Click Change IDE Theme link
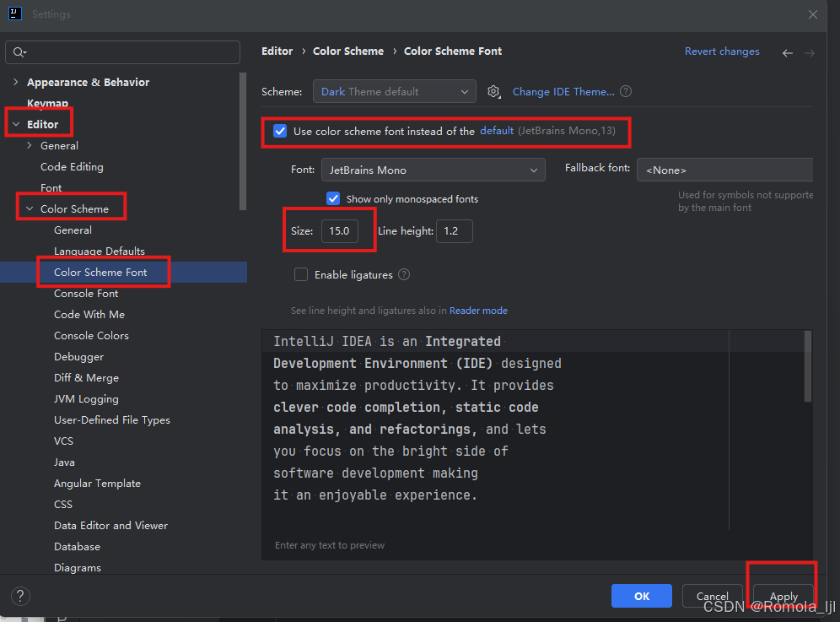This screenshot has width=840, height=622. (x=563, y=92)
